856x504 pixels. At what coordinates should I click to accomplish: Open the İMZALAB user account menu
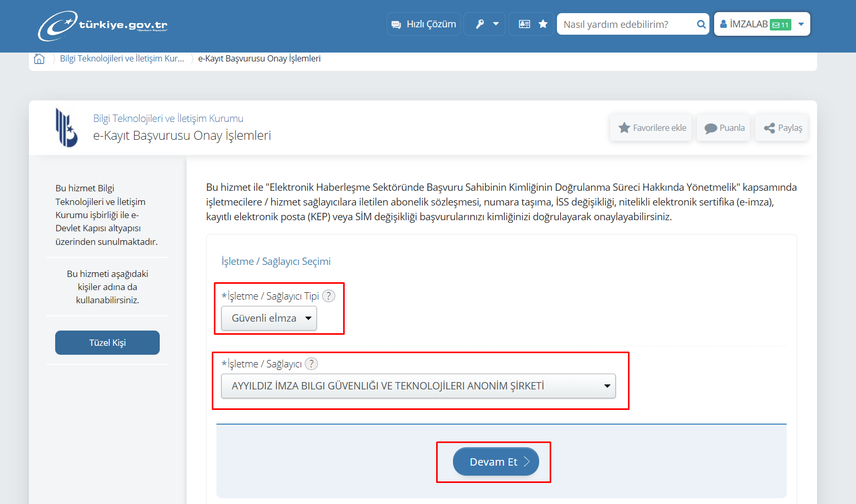pyautogui.click(x=762, y=24)
